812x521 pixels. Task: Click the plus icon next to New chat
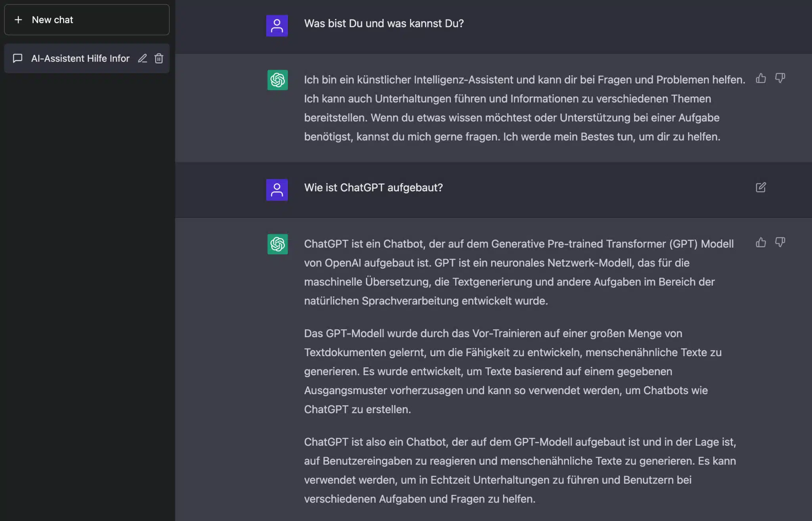18,19
